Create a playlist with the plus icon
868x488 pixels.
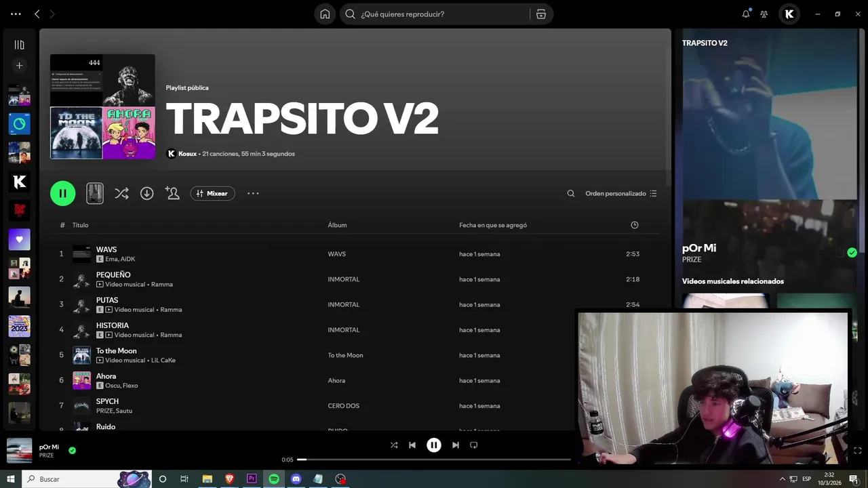point(19,66)
